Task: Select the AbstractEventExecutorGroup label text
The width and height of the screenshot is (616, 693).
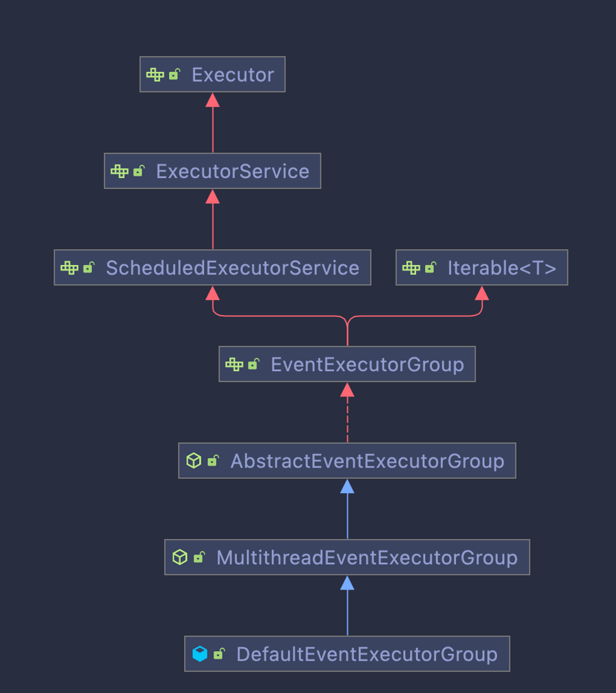Action: tap(367, 461)
